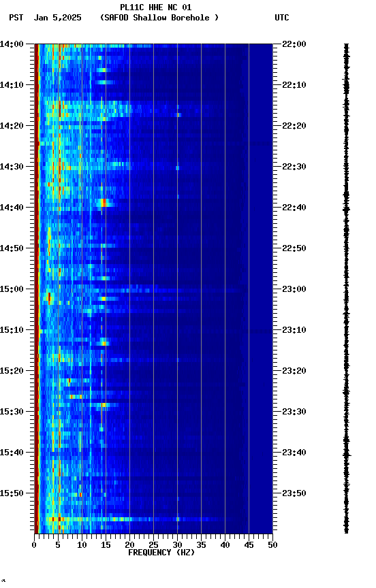Click the 30 Hz frequency tick label

click(x=177, y=545)
